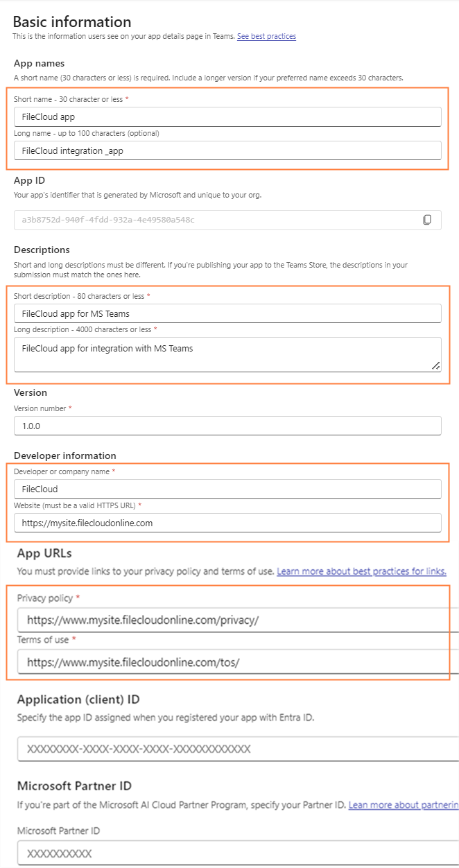Focus the Application (client) ID field

point(238,749)
